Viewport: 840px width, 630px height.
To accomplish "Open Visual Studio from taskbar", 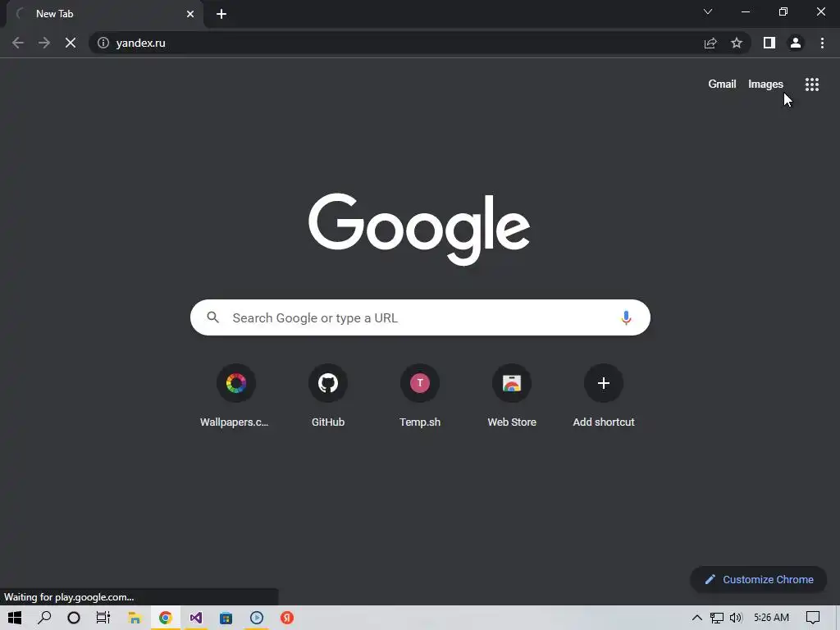I will 195,618.
